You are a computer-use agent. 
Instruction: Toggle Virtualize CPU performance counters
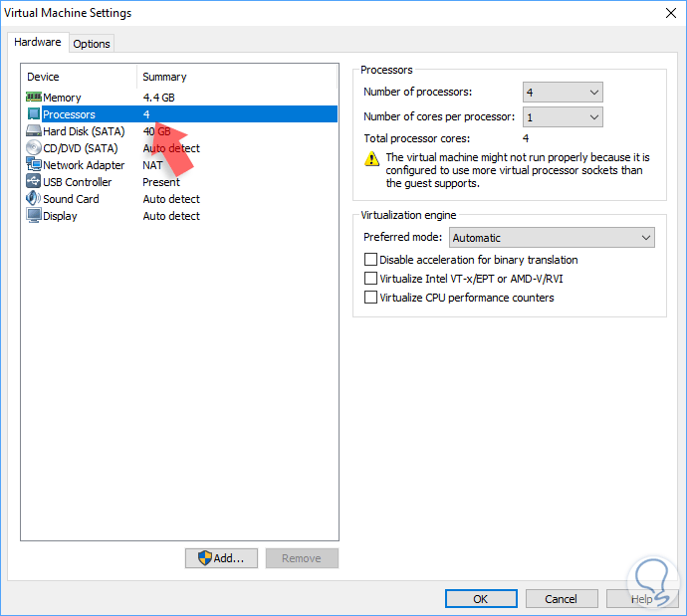[x=370, y=298]
